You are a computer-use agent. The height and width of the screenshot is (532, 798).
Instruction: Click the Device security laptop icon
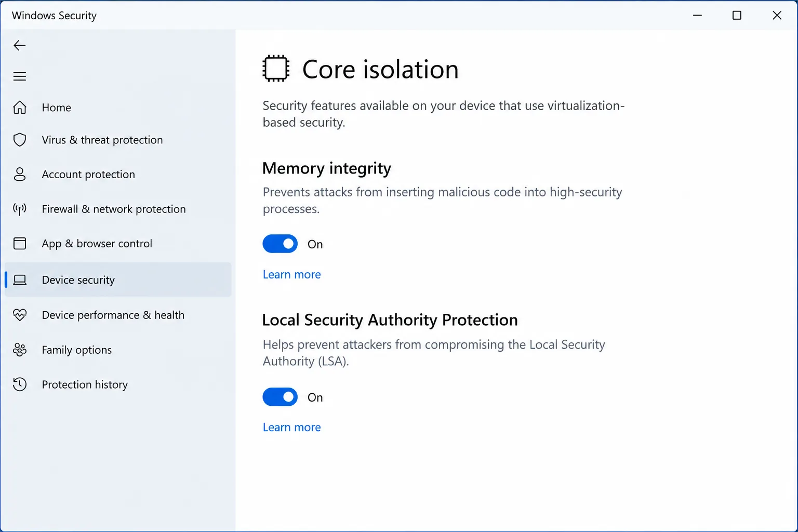tap(20, 280)
